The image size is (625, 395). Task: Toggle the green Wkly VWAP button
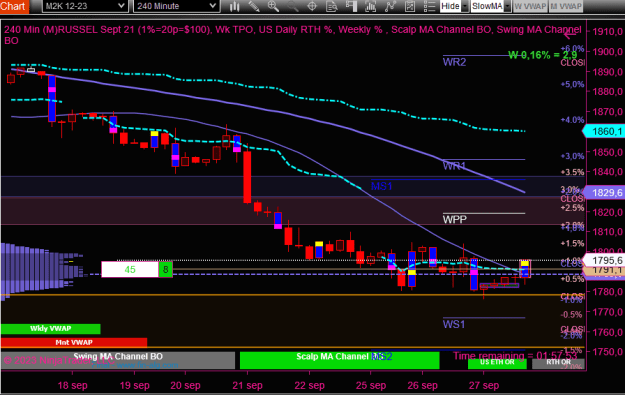coord(51,328)
